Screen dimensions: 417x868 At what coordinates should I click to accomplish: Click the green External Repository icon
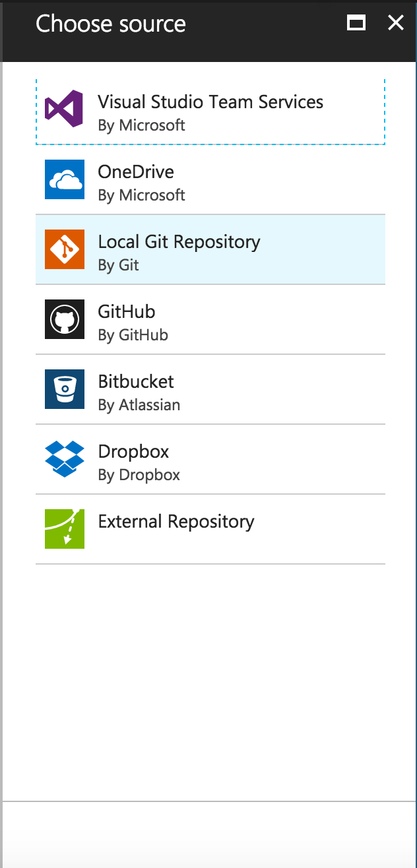(x=64, y=529)
